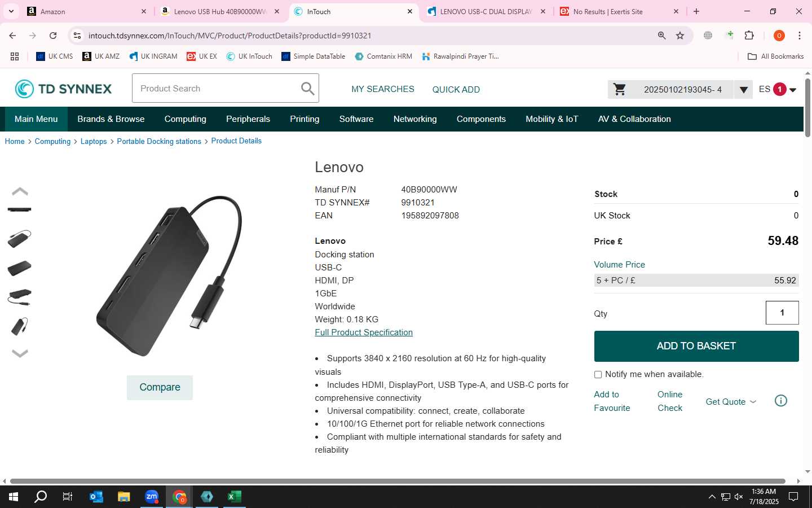Tick Notify me when available checkbox
This screenshot has width=812, height=508.
pos(598,375)
